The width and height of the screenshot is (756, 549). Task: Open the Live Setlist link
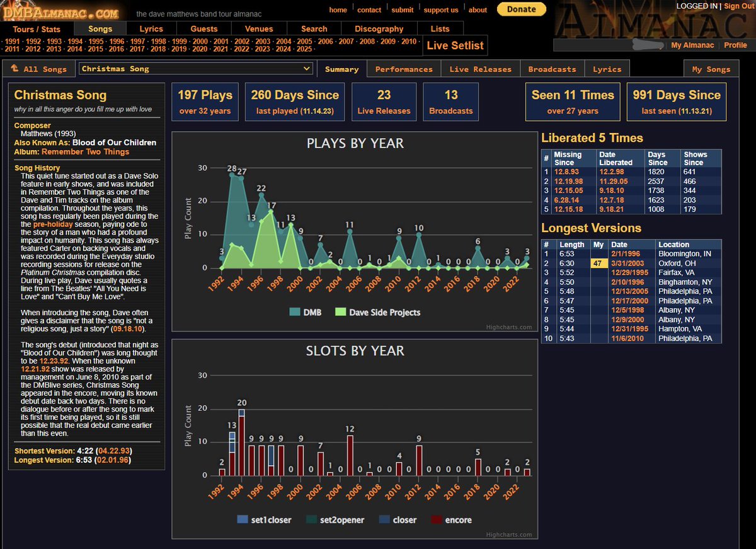click(455, 45)
